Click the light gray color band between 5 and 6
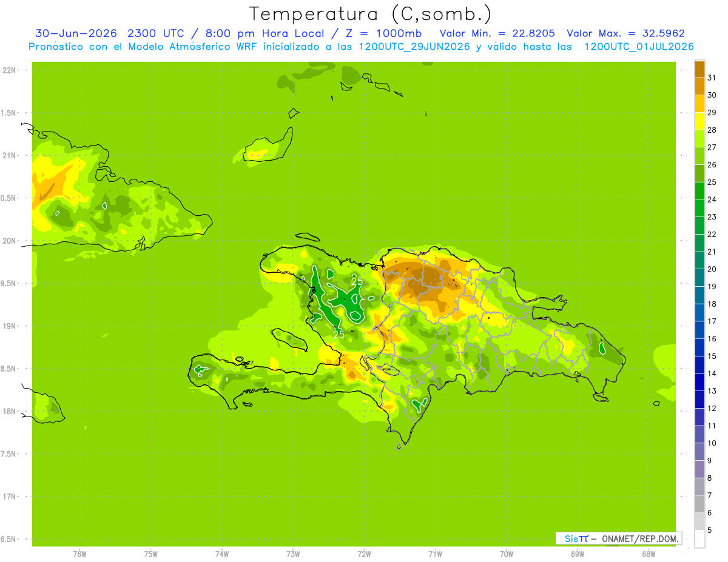 [x=699, y=521]
